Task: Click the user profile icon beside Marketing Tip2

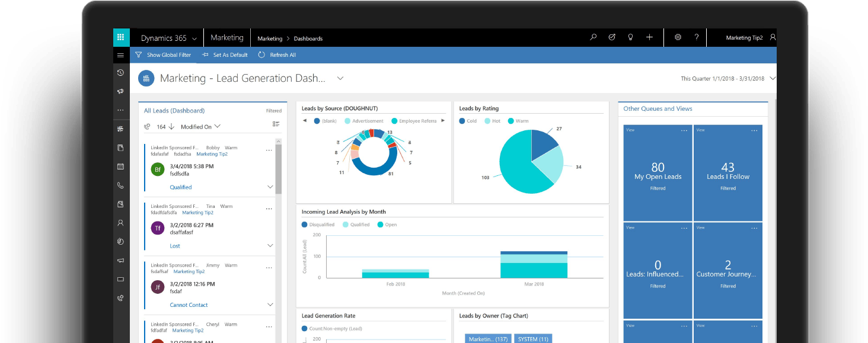Action: pyautogui.click(x=772, y=37)
